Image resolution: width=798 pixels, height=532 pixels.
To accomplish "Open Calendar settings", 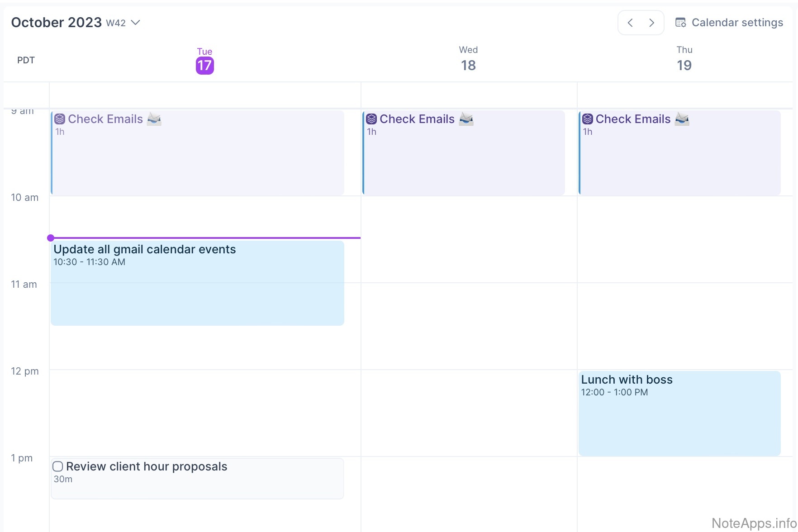I will (737, 23).
